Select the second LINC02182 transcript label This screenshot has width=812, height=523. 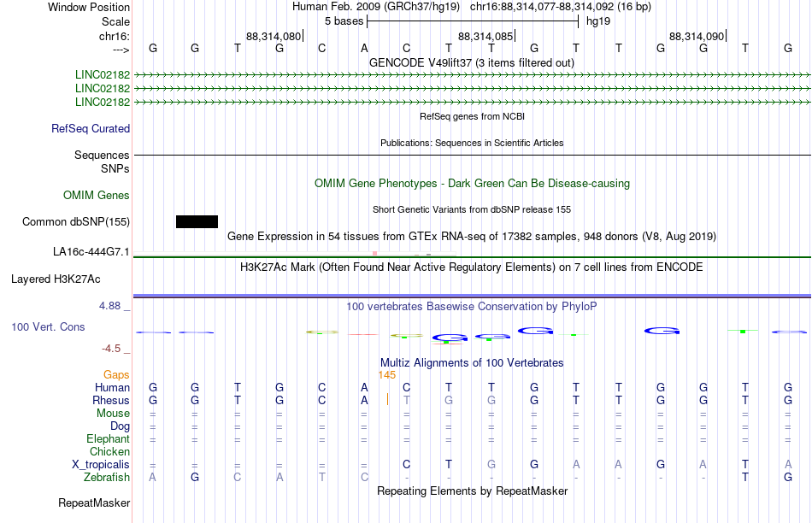(x=103, y=89)
